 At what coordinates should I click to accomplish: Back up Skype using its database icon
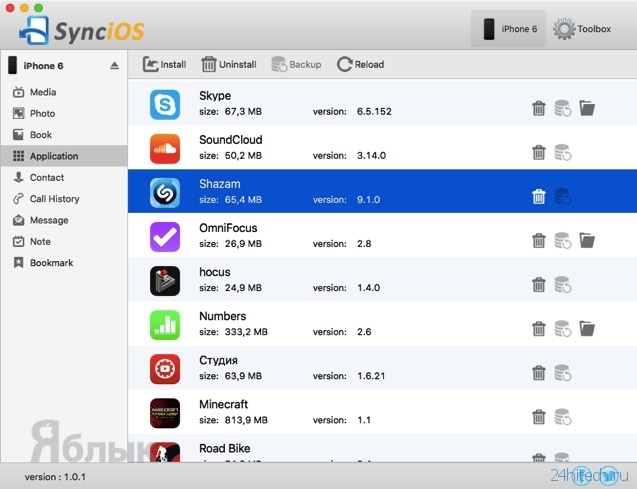pyautogui.click(x=563, y=108)
